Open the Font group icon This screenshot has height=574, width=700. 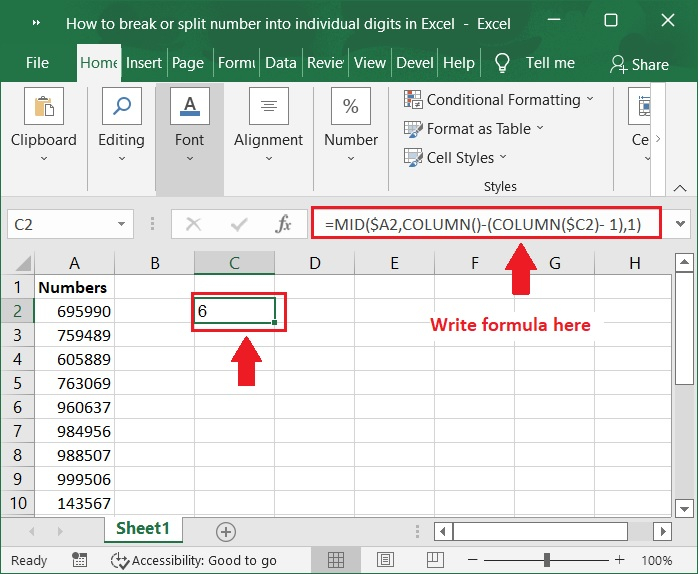click(189, 107)
